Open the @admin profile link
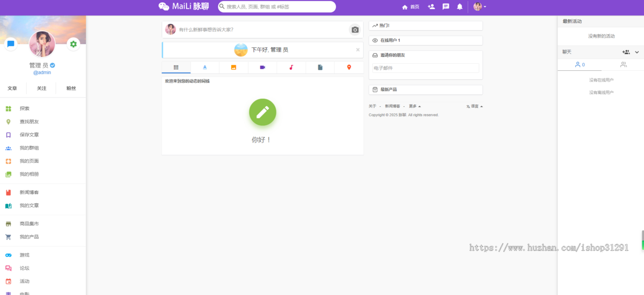 click(x=42, y=72)
